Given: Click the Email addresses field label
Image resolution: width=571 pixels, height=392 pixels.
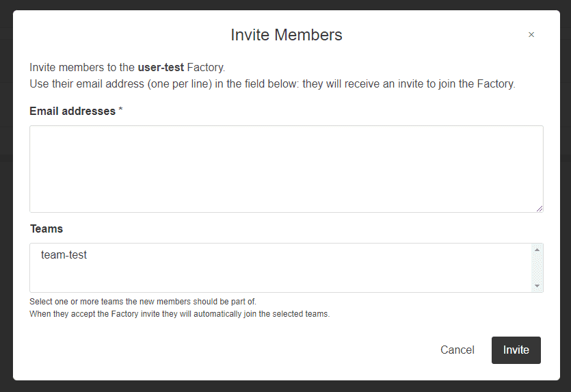Looking at the screenshot, I should point(72,111).
